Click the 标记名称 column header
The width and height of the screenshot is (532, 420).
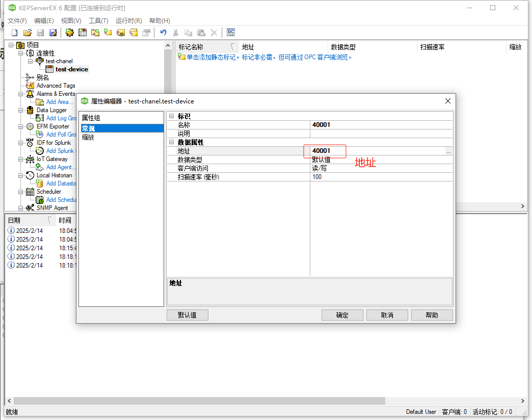tap(206, 47)
